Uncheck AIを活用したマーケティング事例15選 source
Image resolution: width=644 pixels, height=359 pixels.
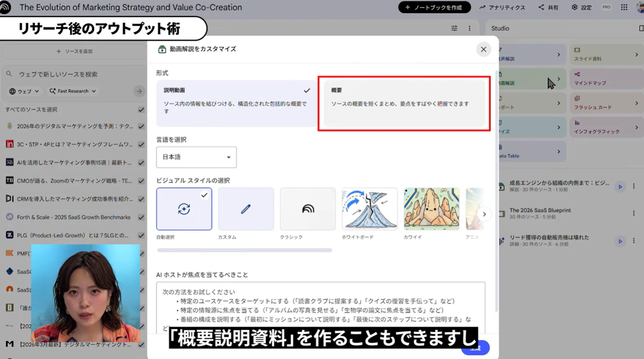141,162
